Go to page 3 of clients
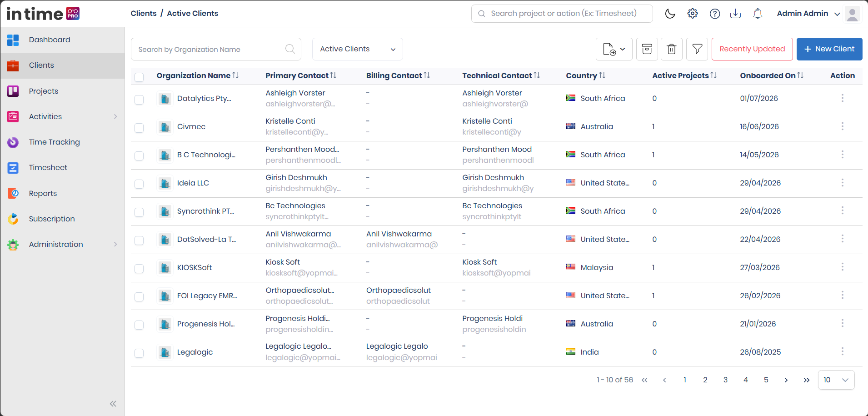Image resolution: width=868 pixels, height=416 pixels. point(725,380)
